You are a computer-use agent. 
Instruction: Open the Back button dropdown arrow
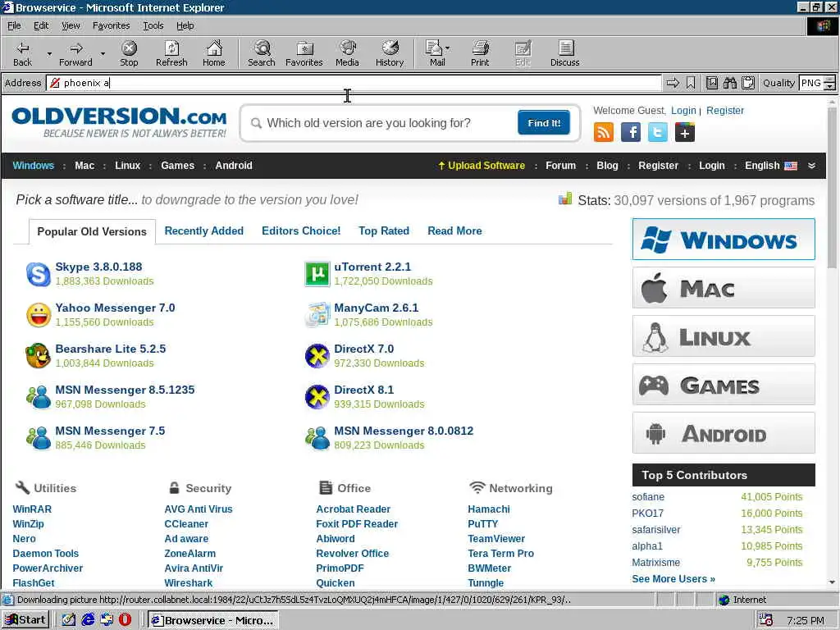coord(49,53)
